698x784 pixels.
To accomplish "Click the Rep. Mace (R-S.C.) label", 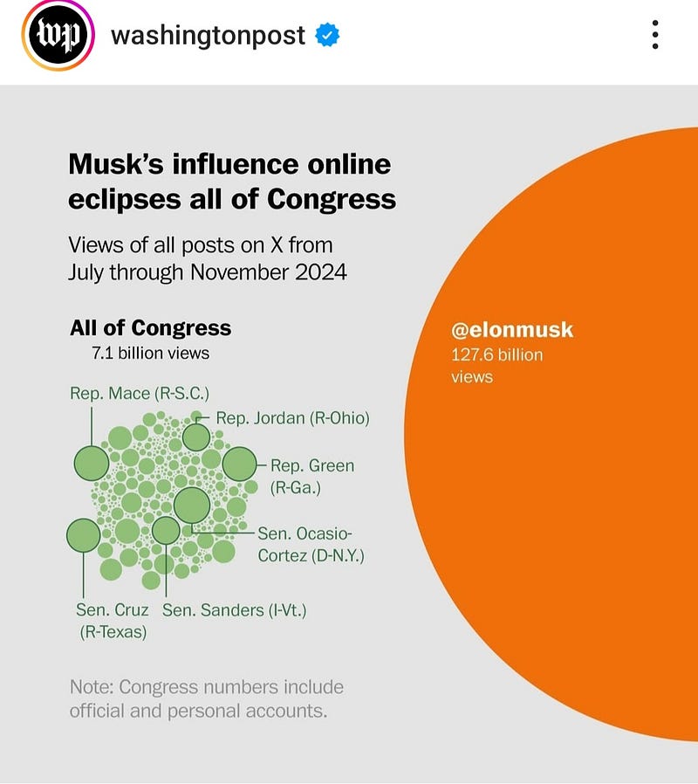I will click(140, 393).
